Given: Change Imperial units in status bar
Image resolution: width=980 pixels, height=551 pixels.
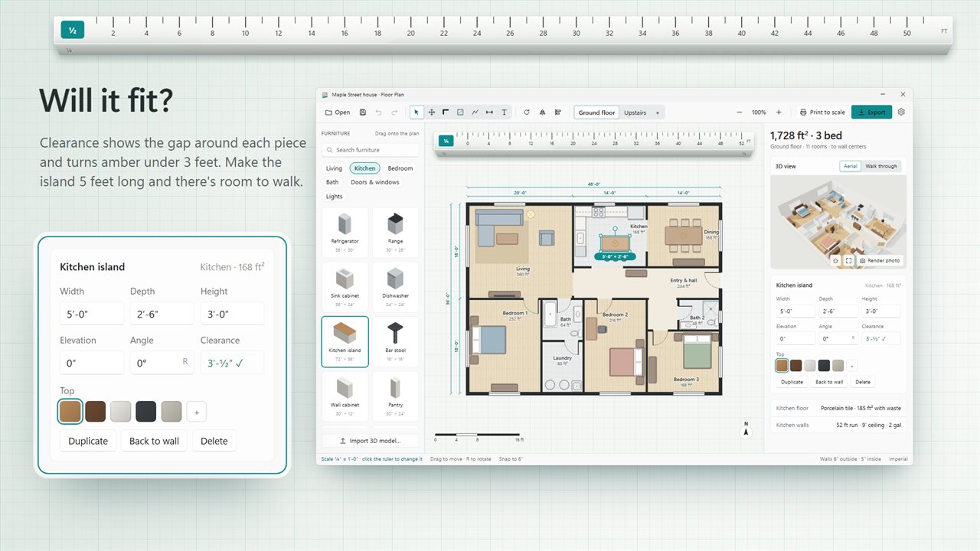Looking at the screenshot, I should click(x=898, y=459).
